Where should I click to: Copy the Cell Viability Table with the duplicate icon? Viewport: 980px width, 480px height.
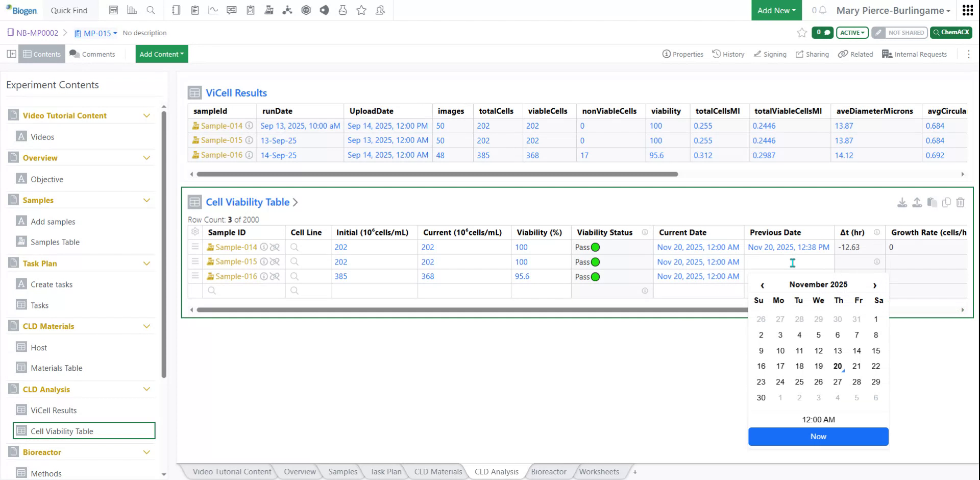(946, 202)
